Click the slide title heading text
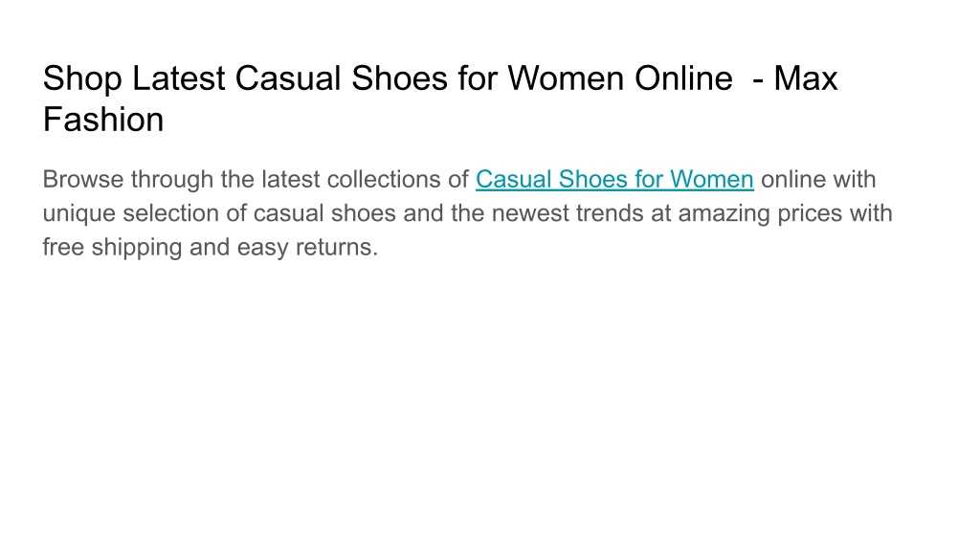Screen dimensions: 980x551 [440, 99]
